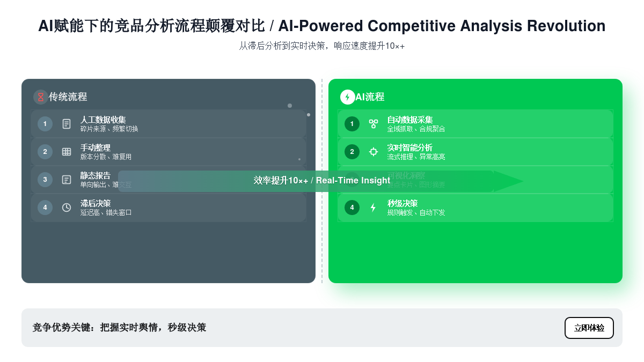Viewport: 644px width, 362px height.
Task: Click the hourglass icon beside 传统流程
Action: 40,97
